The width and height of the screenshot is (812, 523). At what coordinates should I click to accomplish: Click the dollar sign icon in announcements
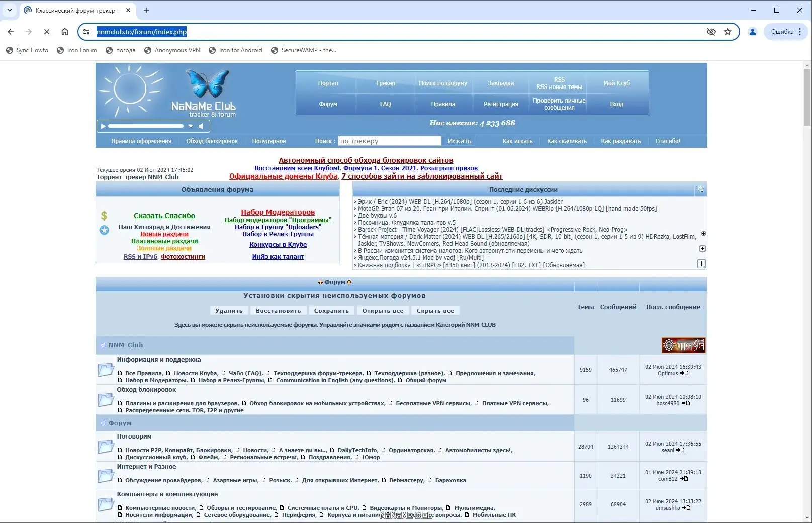tap(104, 216)
